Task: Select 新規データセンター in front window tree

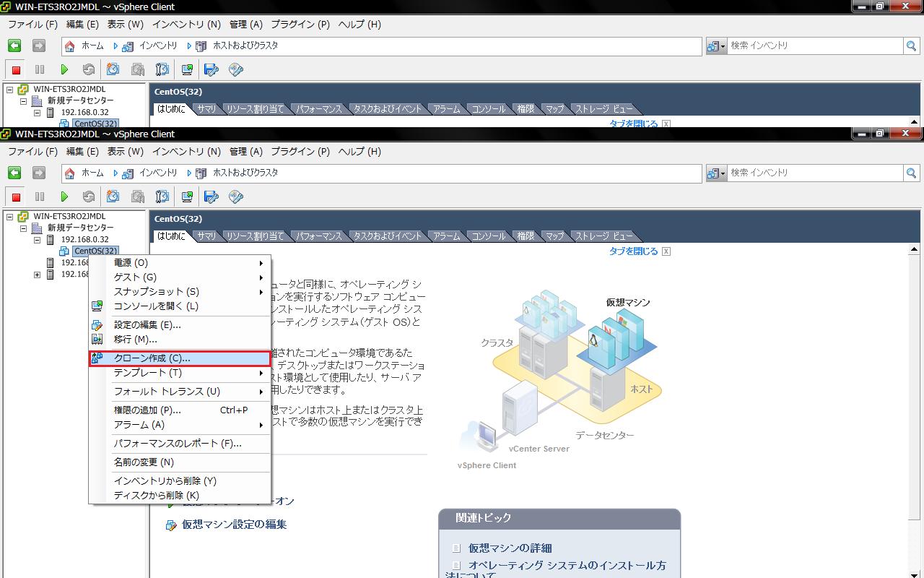Action: tap(81, 228)
